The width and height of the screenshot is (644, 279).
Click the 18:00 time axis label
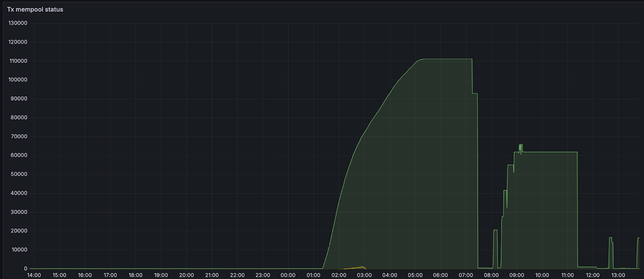click(x=135, y=275)
